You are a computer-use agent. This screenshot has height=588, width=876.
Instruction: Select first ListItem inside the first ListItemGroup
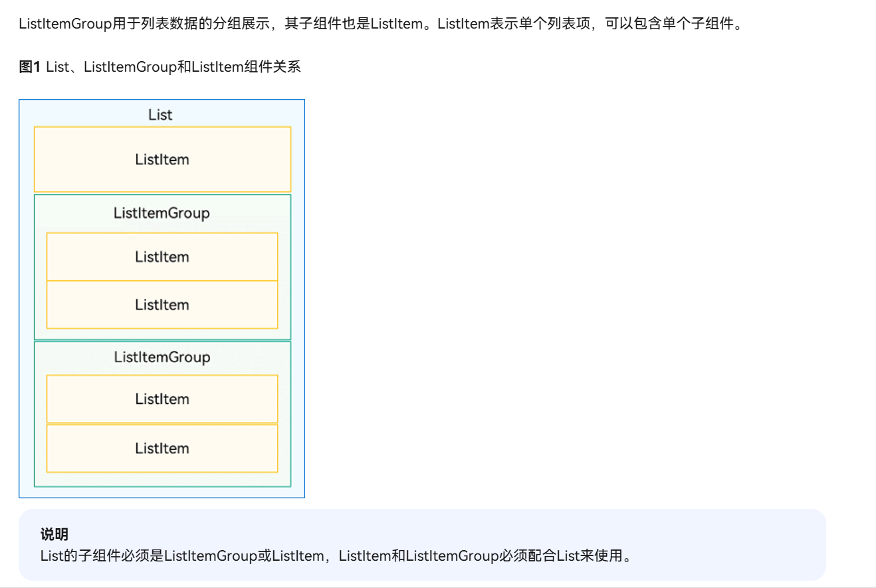162,257
